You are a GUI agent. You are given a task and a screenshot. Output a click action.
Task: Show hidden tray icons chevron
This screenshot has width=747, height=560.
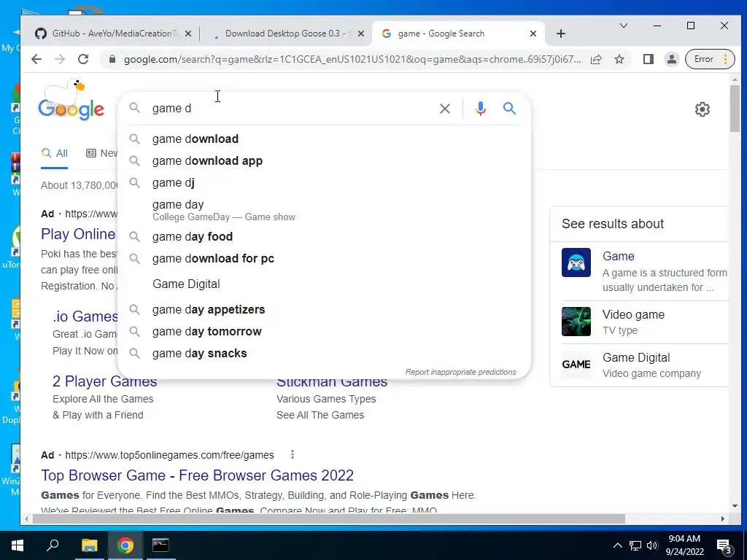pyautogui.click(x=617, y=545)
